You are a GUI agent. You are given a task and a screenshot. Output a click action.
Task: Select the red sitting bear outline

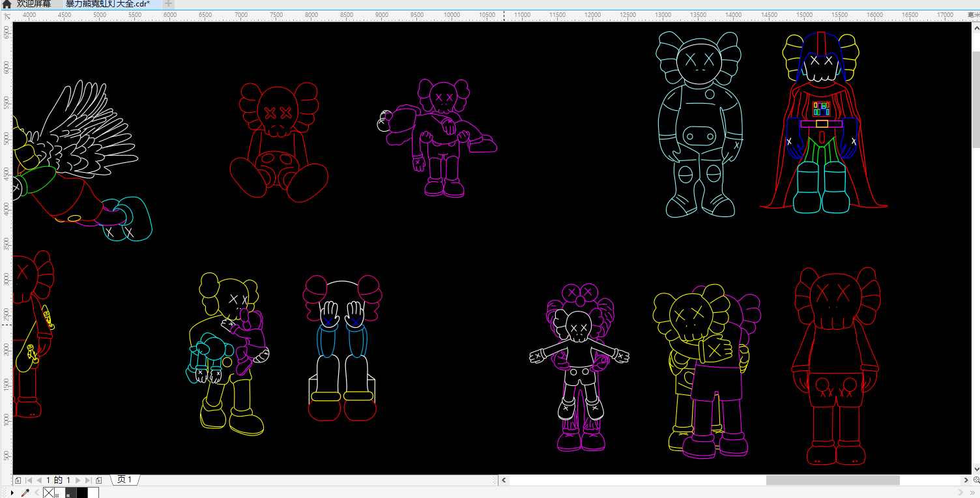[x=279, y=141]
